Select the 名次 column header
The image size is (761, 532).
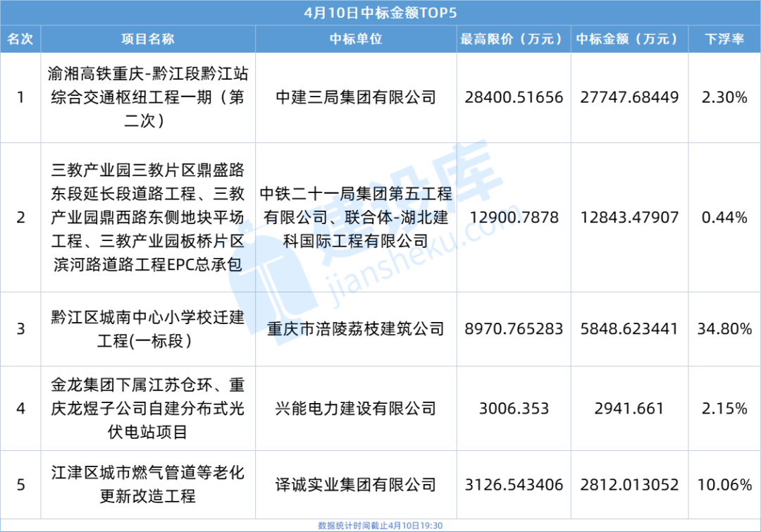20,39
